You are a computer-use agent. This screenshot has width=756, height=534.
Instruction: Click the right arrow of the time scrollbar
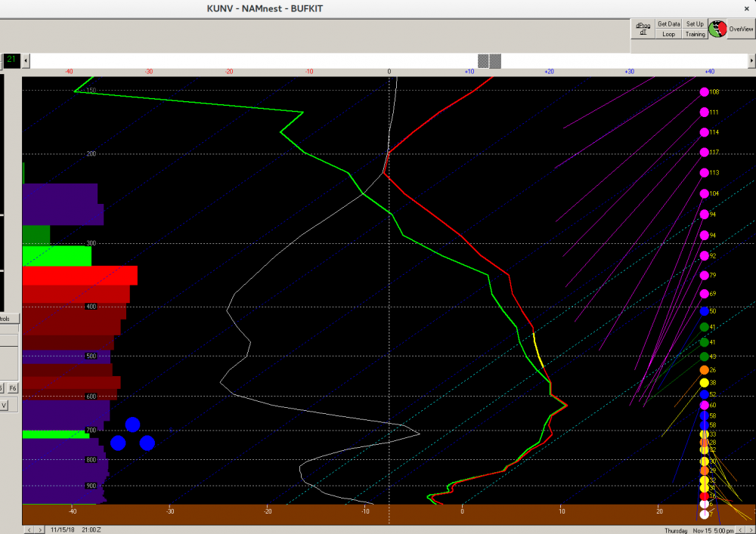tap(751, 61)
